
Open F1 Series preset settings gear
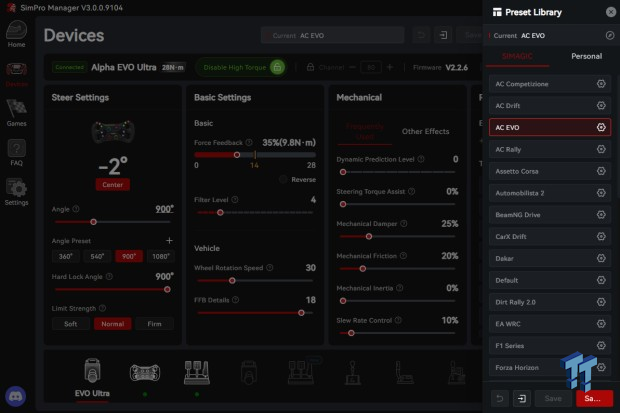click(601, 345)
